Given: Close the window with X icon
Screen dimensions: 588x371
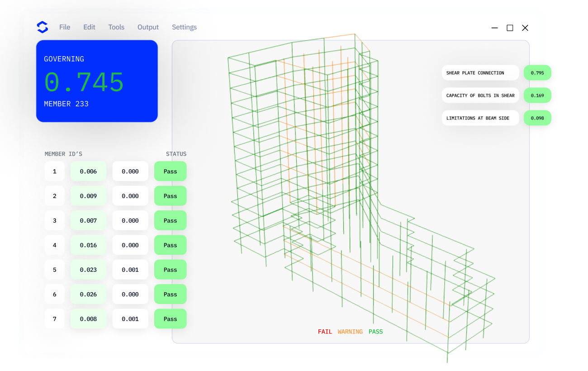Looking at the screenshot, I should point(525,28).
